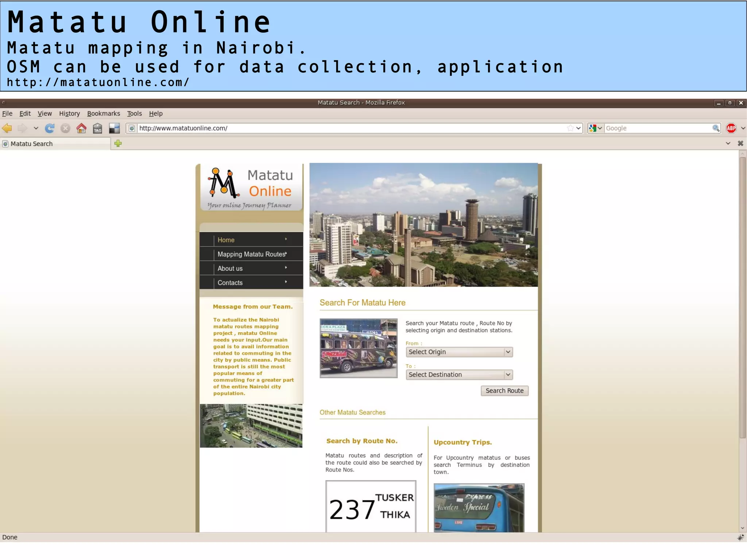Open the File menu
Viewport: 747px width, 560px height.
click(x=7, y=113)
